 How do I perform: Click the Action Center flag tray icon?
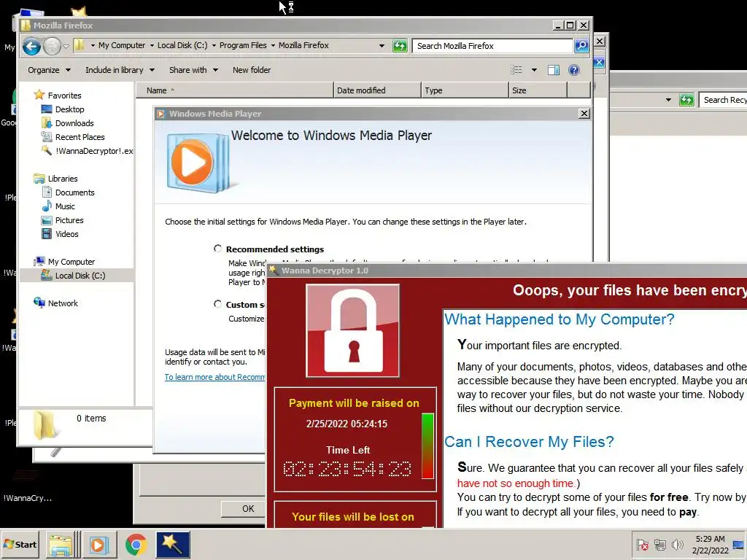pos(642,544)
